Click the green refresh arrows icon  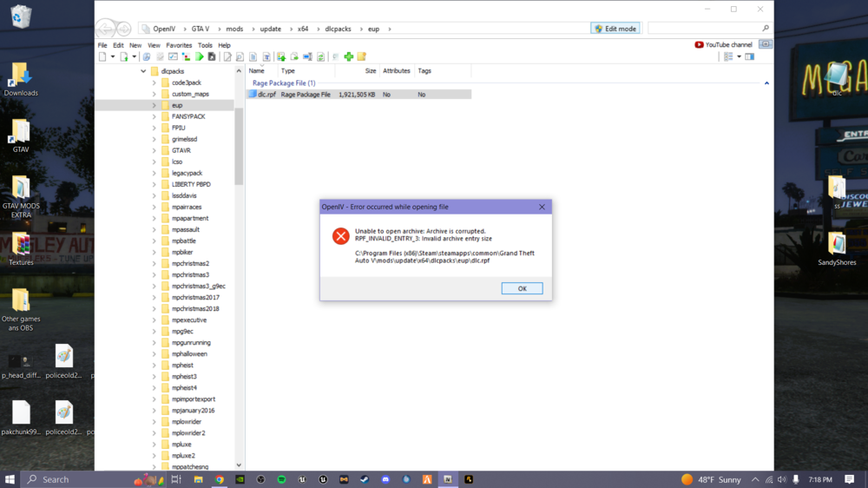pos(320,56)
